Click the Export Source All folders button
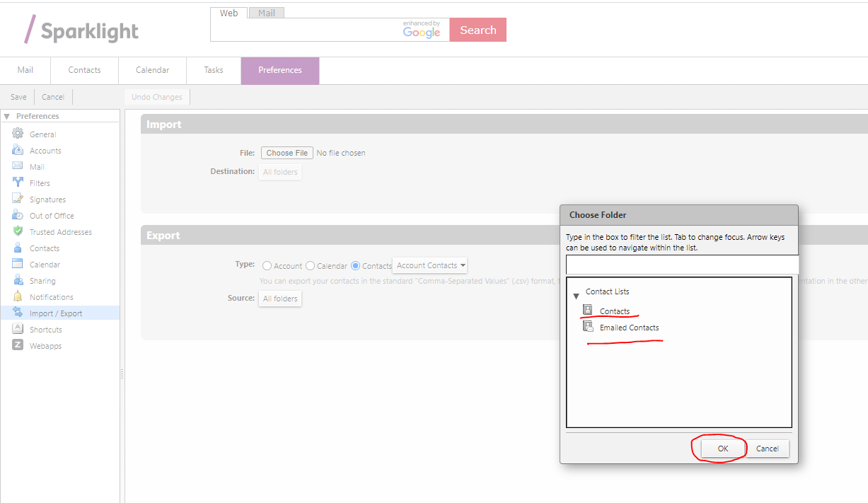The image size is (868, 503). 280,299
